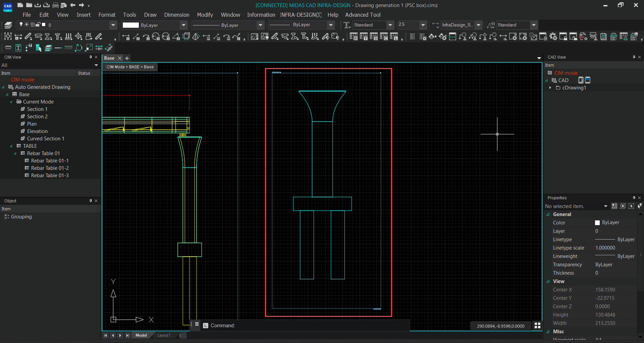Toggle second view mode icon beside CAD
The height and width of the screenshot is (343, 644).
pos(588,80)
